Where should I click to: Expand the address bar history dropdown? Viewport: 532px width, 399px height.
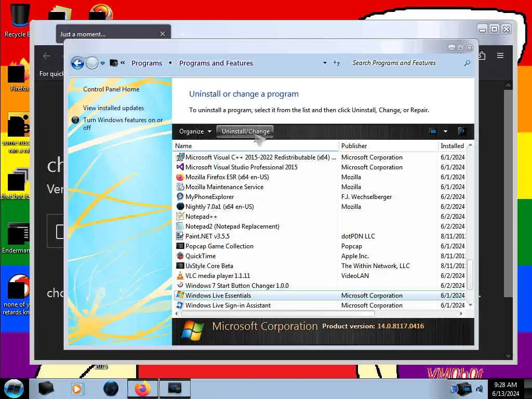click(325, 63)
